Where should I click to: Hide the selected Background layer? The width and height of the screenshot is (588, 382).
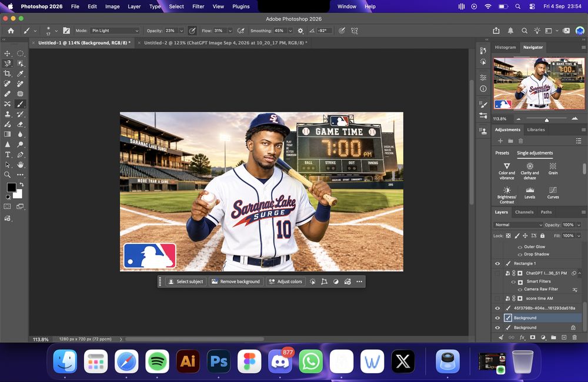point(497,318)
